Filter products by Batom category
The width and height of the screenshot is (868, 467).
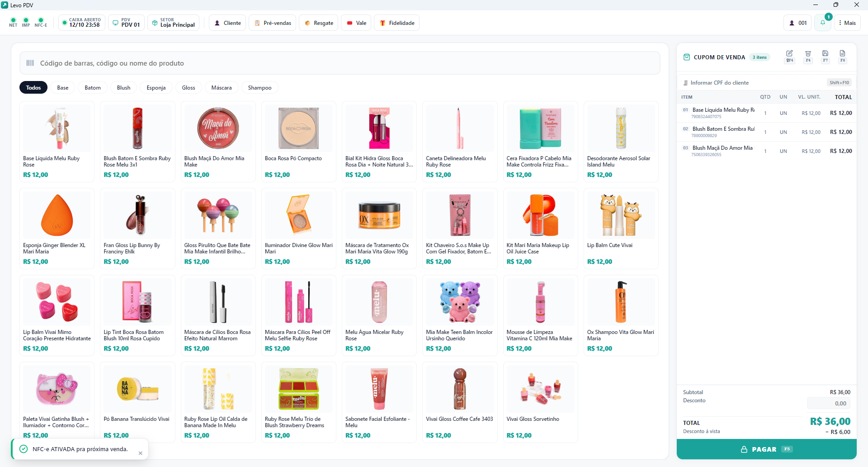(x=93, y=87)
